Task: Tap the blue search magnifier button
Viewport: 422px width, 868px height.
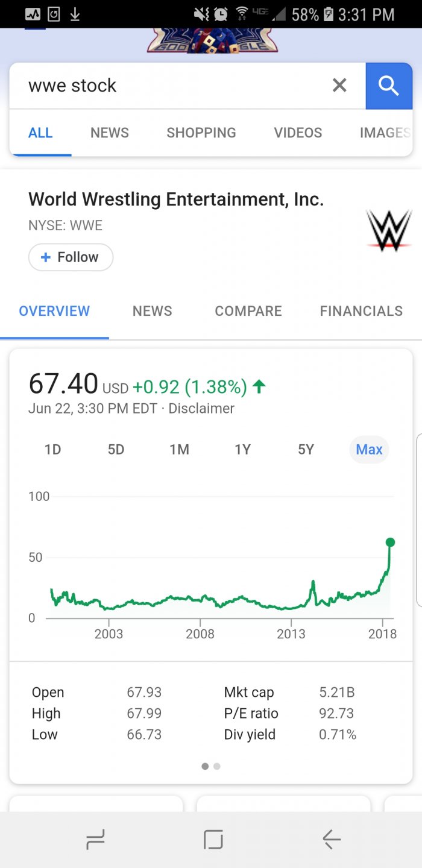Action: (389, 86)
